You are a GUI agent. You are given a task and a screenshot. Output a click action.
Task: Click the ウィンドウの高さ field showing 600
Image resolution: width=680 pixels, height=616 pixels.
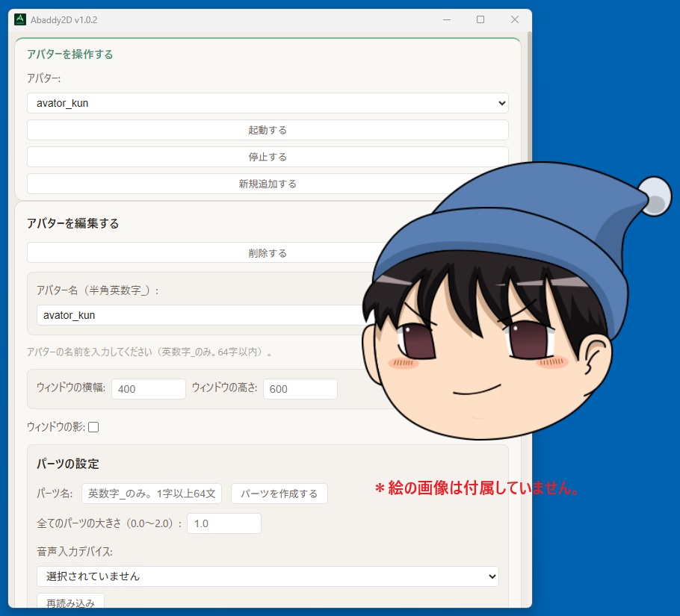pos(300,389)
